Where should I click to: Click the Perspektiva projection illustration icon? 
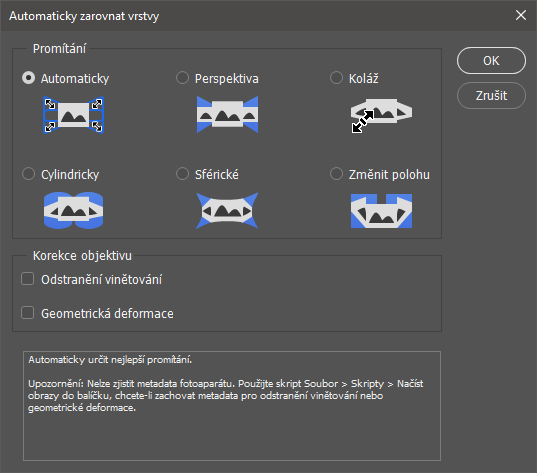[227, 114]
